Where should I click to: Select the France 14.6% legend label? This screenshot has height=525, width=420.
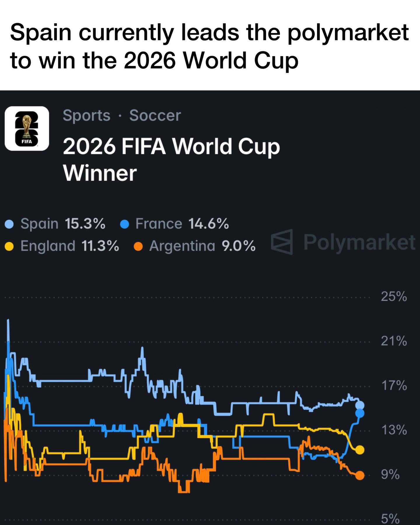coord(182,224)
